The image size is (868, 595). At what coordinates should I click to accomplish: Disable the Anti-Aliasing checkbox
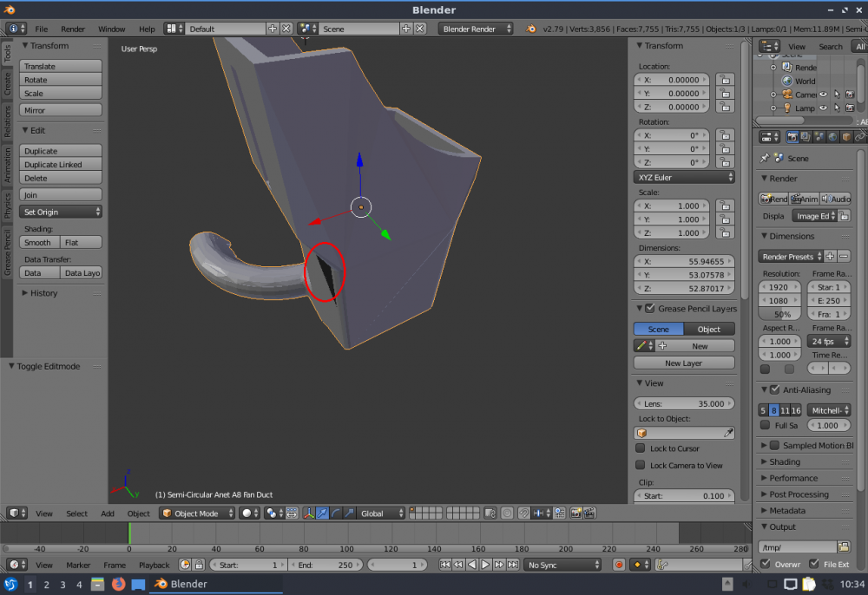(775, 390)
